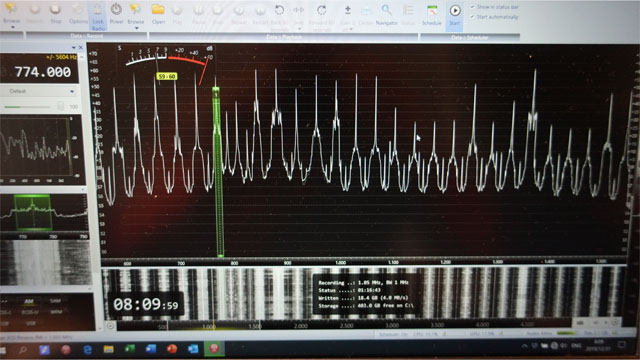The width and height of the screenshot is (640, 360).
Task: Select the Data Record ribbon group label
Action: (87, 36)
